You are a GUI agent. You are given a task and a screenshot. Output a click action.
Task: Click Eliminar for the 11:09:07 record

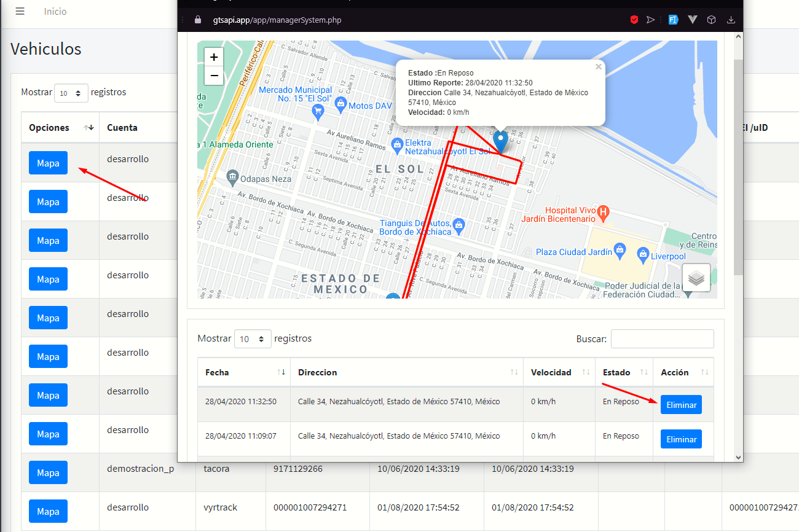[x=681, y=439]
